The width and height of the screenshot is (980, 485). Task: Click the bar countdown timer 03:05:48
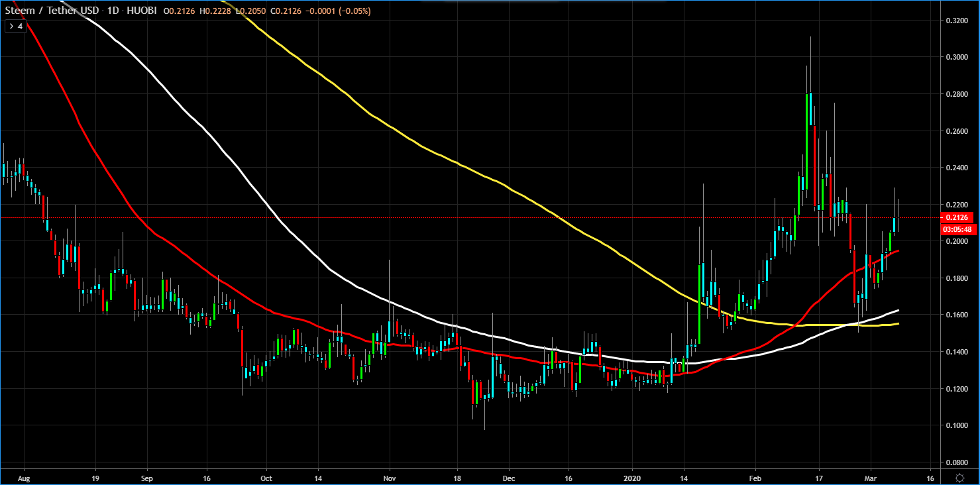[959, 229]
